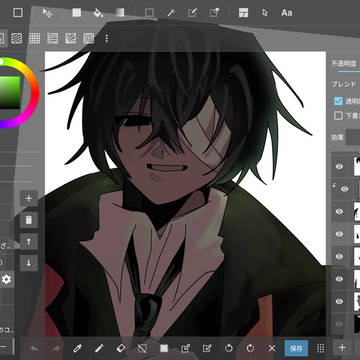The width and height of the screenshot is (360, 360).
Task: Select the Aa Text tool
Action: [x=287, y=13]
